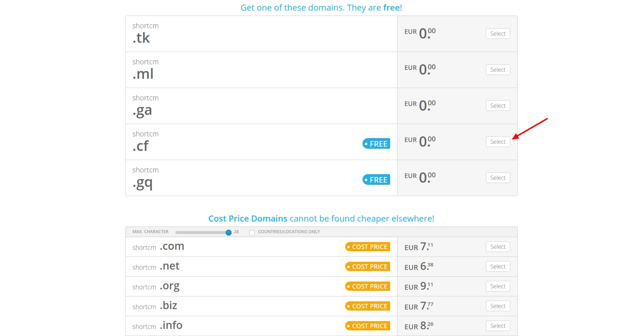Viewport: 644px width, 336px height.
Task: Select the free shortcm.tk domain
Action: 498,34
